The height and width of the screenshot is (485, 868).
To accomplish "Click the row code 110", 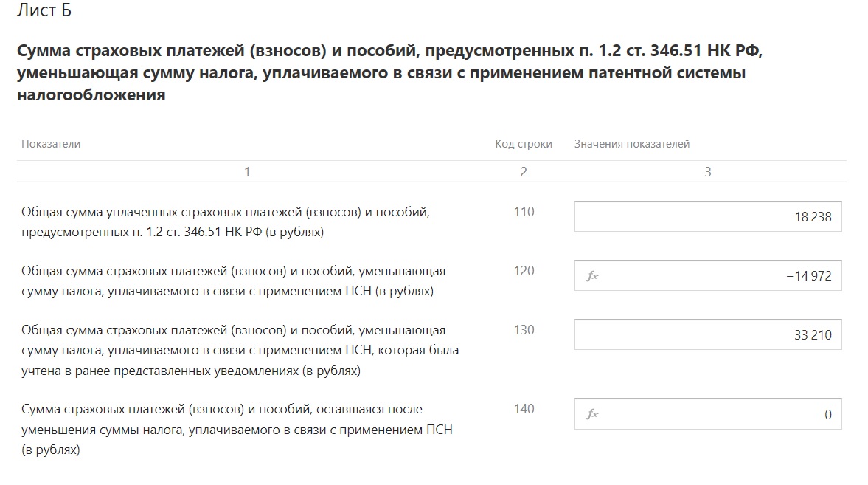I will [524, 212].
